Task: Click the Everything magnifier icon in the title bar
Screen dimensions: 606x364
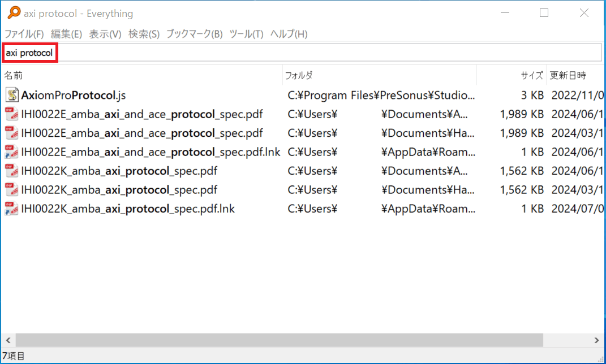Action: (x=12, y=12)
